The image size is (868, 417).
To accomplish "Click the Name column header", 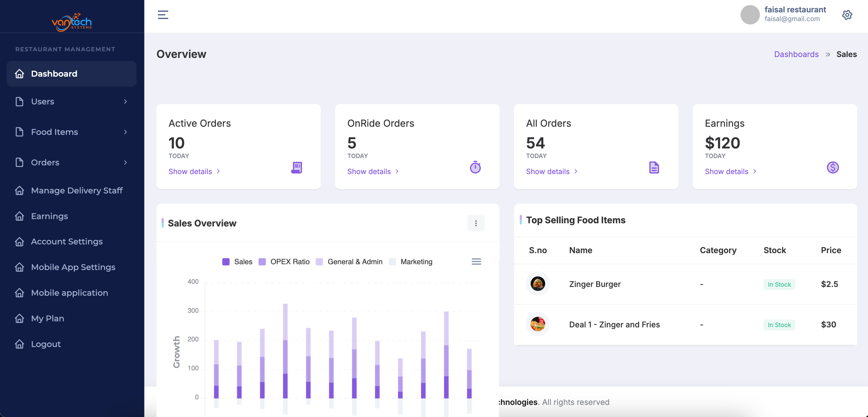I will (580, 250).
